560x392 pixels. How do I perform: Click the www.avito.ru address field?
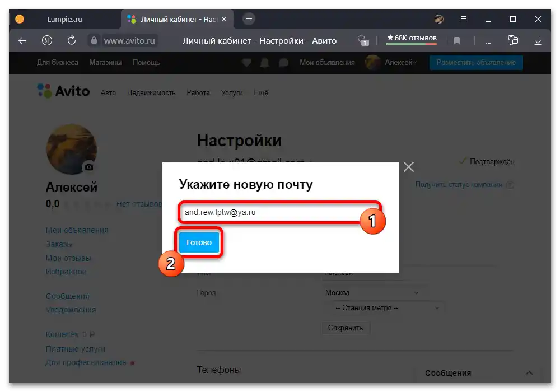[x=129, y=41]
